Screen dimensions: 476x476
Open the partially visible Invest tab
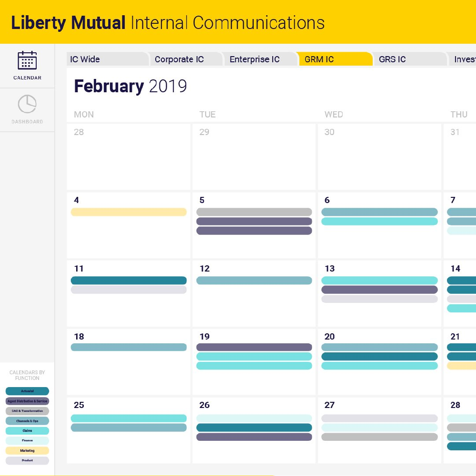pyautogui.click(x=463, y=59)
